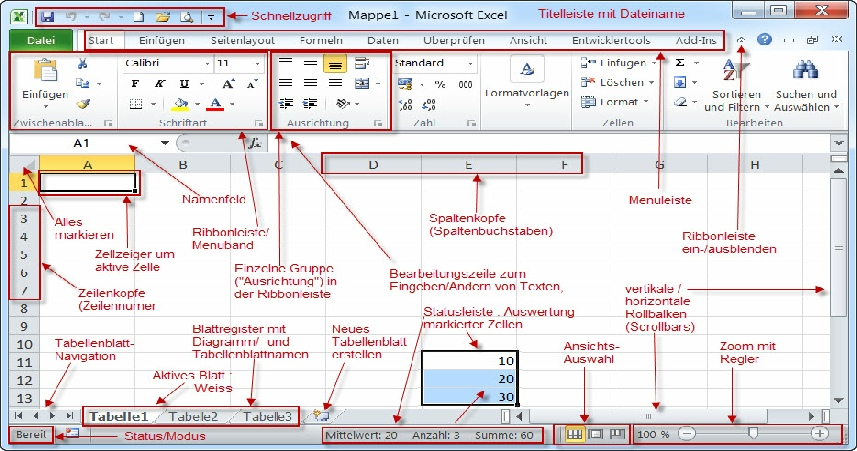Screen dimensions: 857x451
Task: Click the yellow fill color swatch
Action: tap(181, 103)
